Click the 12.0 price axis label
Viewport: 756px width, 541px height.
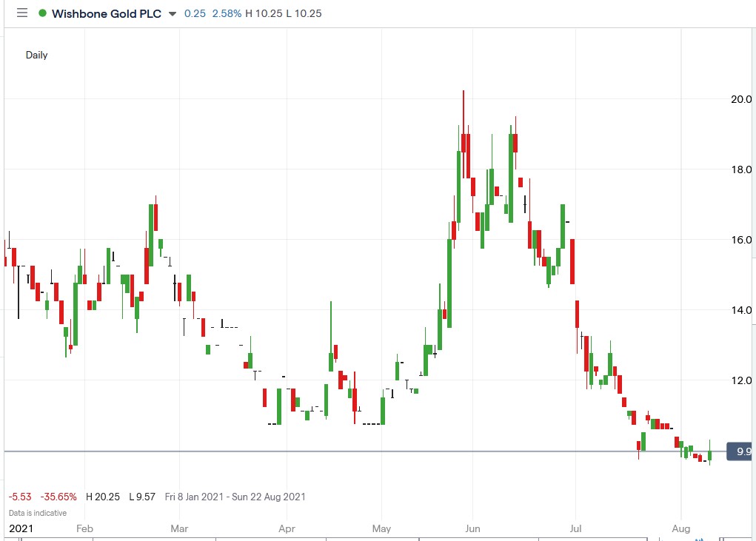pyautogui.click(x=741, y=380)
